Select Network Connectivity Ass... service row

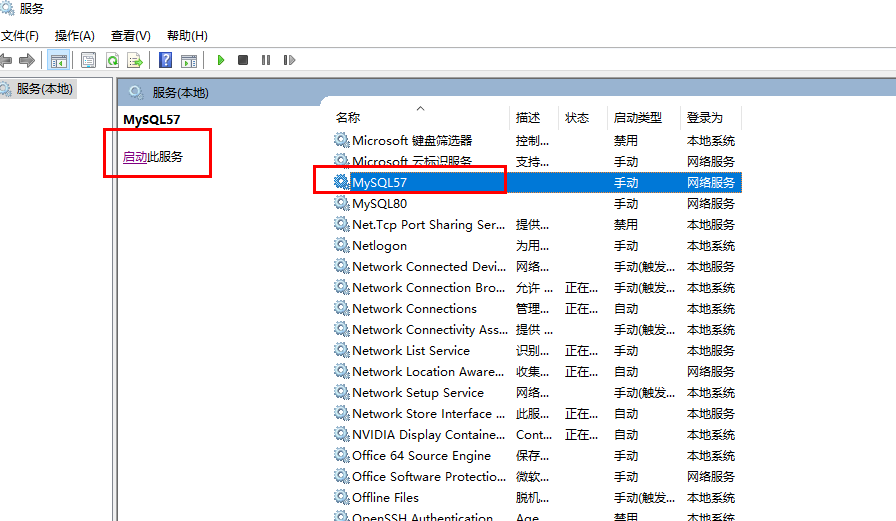pos(537,330)
